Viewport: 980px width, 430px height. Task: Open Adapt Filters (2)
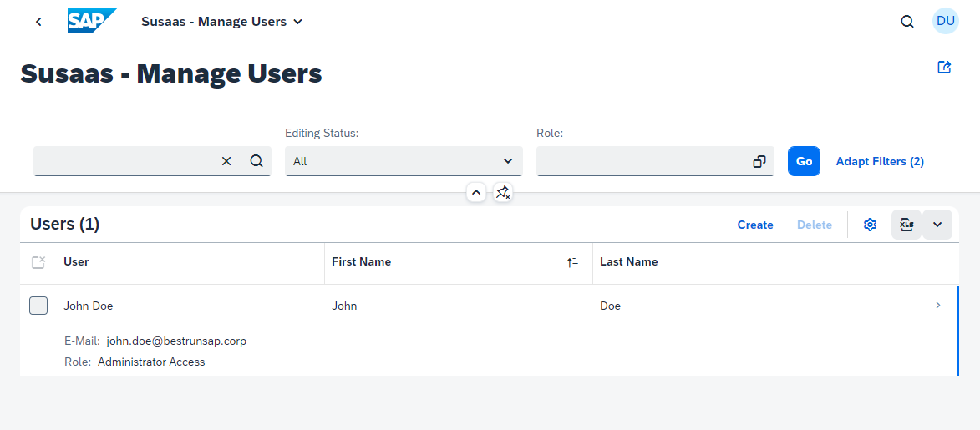point(880,161)
